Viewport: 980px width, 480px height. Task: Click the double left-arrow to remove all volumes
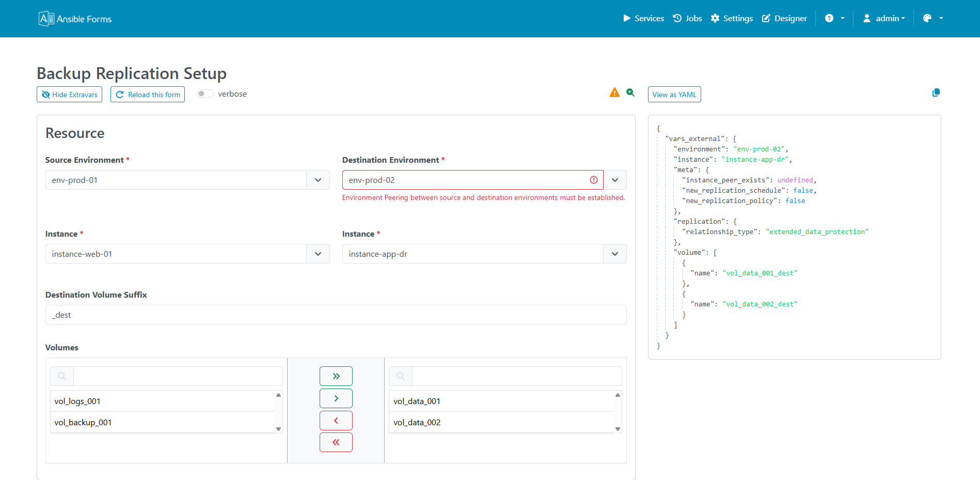click(x=336, y=442)
